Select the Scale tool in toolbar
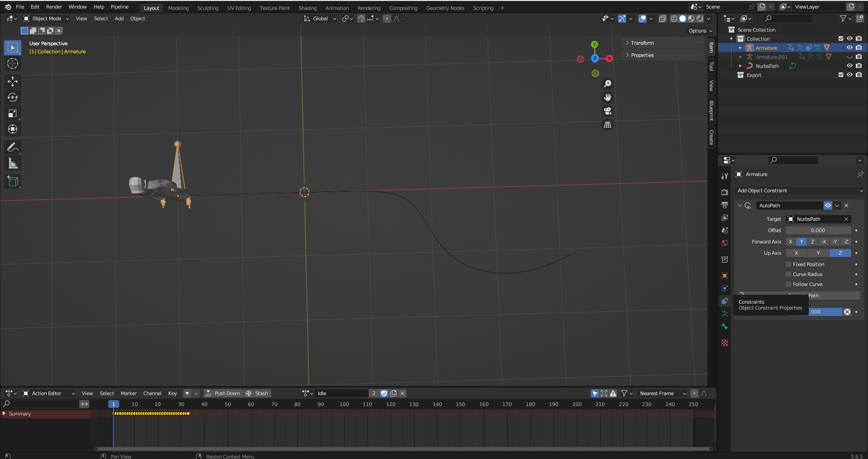Image resolution: width=868 pixels, height=459 pixels. click(13, 113)
